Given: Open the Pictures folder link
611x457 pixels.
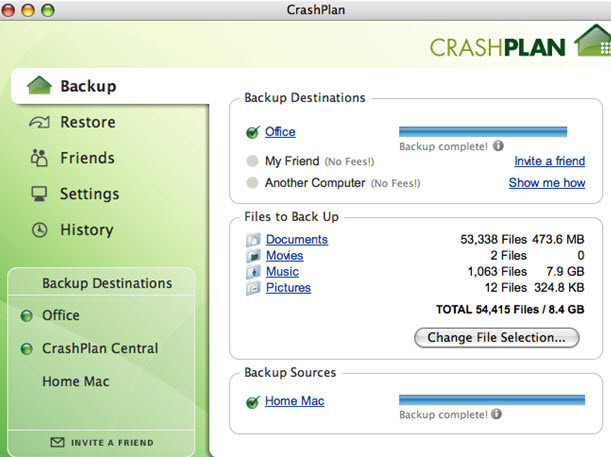Looking at the screenshot, I should click(288, 288).
